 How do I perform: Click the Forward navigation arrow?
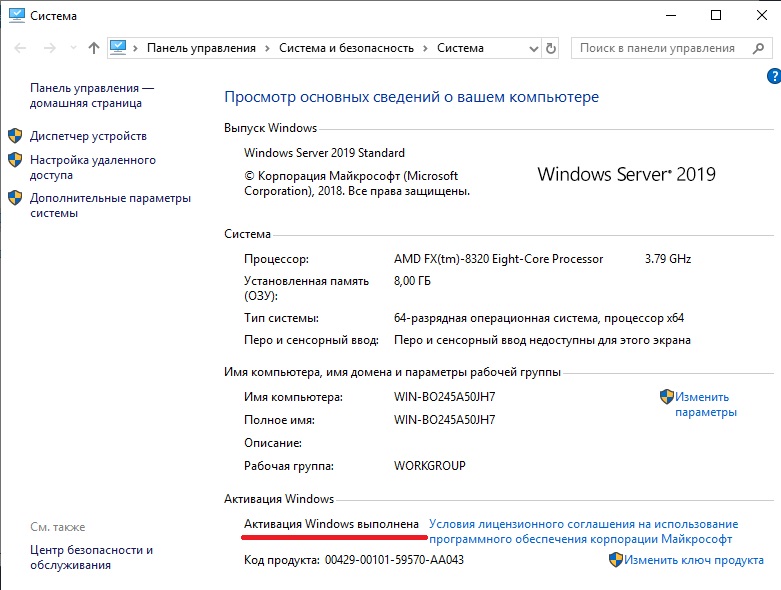click(x=49, y=48)
